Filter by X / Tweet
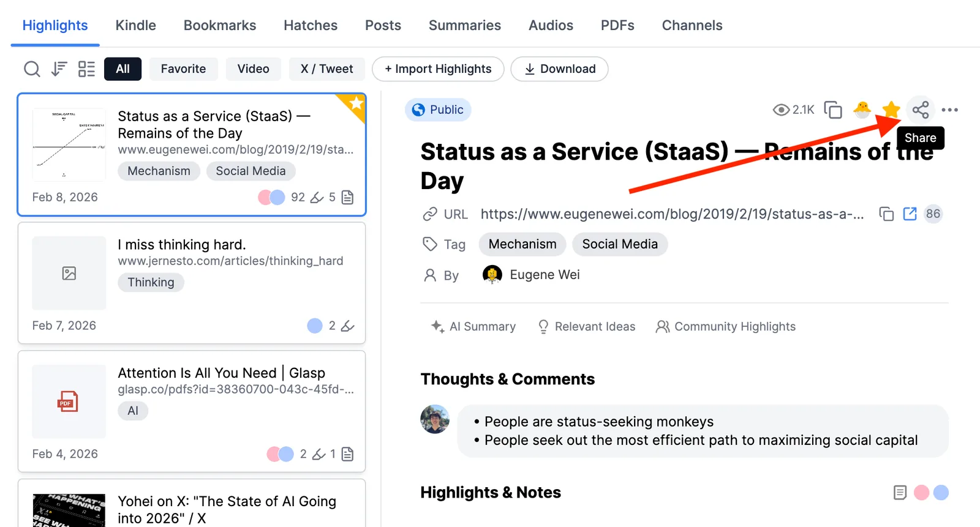980x527 pixels. 327,69
